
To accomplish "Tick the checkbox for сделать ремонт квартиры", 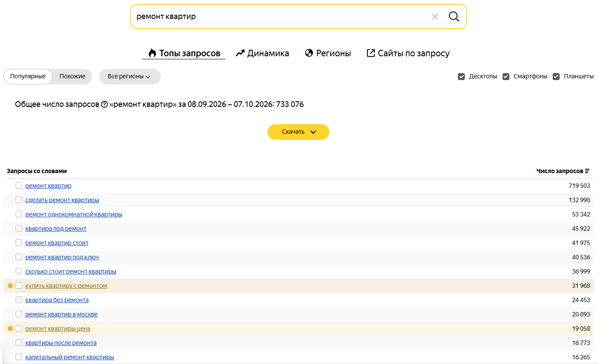I will [x=19, y=200].
